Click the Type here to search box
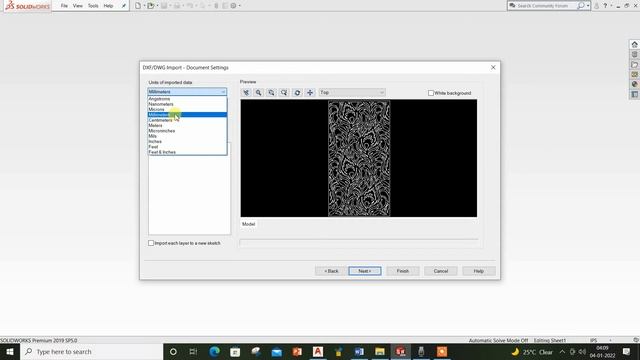This screenshot has width=640, height=360. tap(91, 351)
